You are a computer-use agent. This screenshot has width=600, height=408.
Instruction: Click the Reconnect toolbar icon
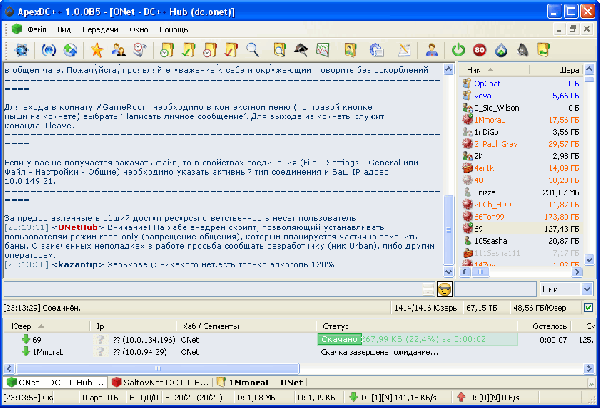pos(49,50)
